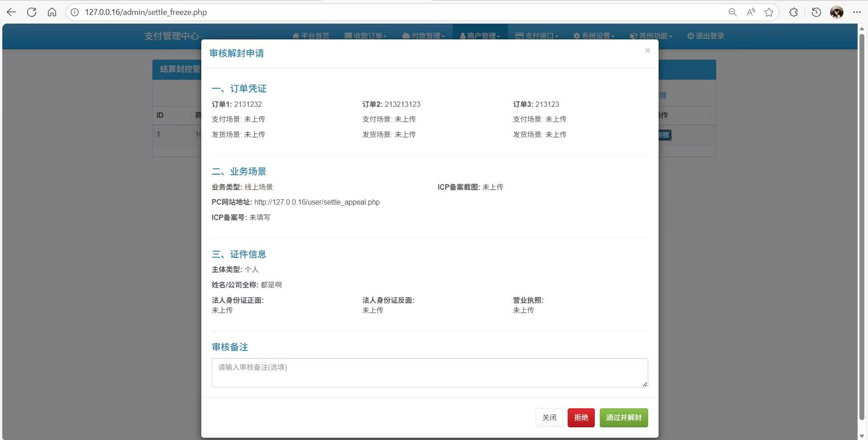Click the browser refresh icon

click(x=32, y=12)
